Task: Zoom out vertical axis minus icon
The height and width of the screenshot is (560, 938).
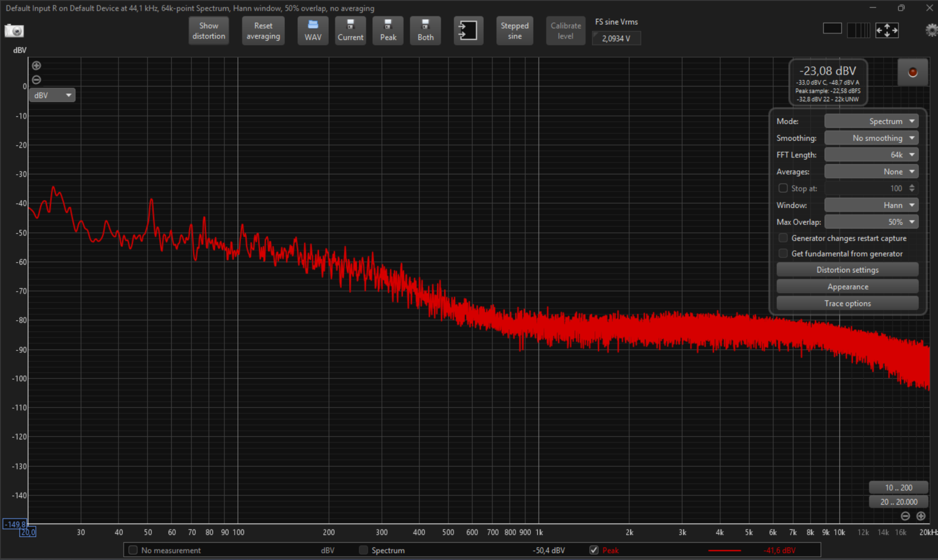Action: 37,80
